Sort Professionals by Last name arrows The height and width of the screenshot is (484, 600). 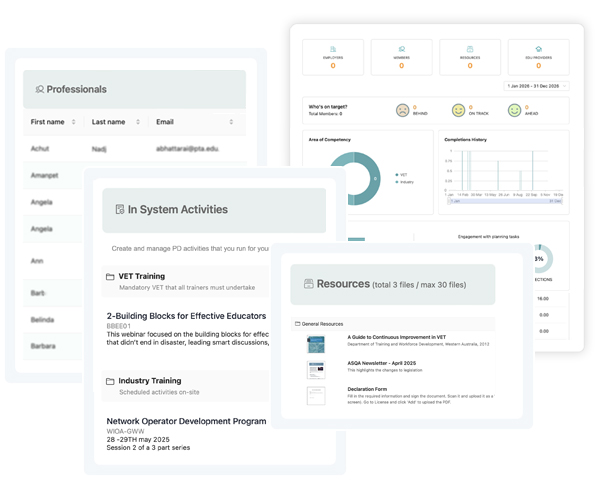click(x=138, y=122)
